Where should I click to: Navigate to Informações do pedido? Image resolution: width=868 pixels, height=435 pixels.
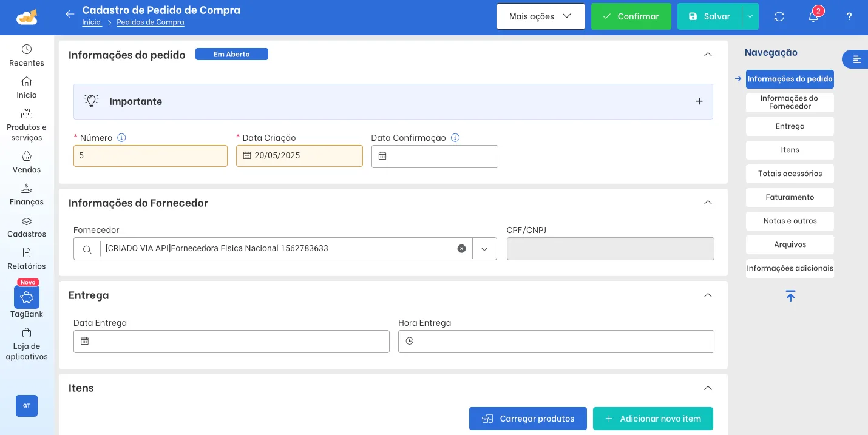point(790,79)
